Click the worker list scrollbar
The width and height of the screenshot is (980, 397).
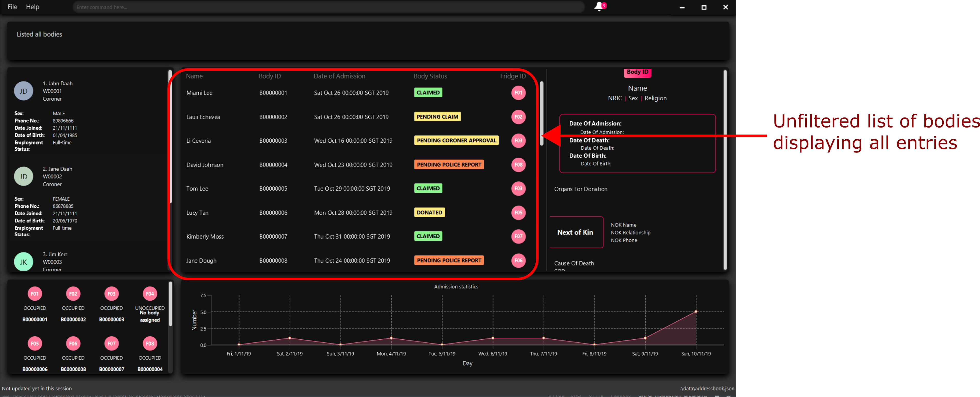point(170,137)
